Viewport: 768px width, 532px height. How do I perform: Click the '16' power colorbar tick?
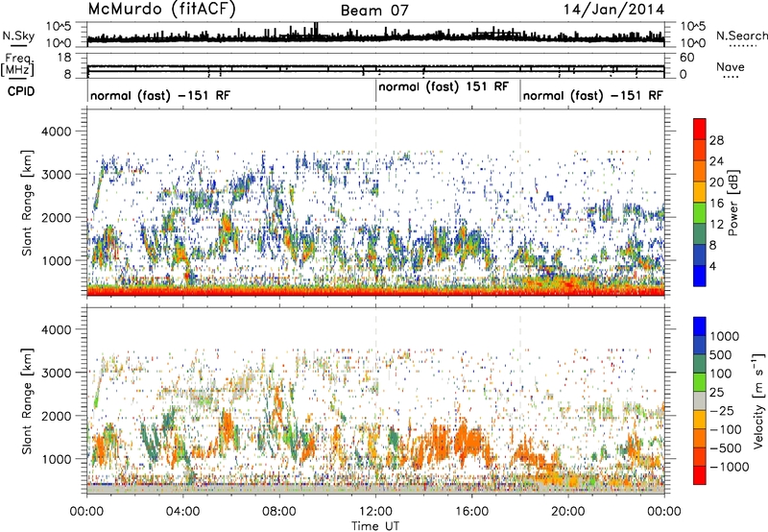click(x=716, y=203)
